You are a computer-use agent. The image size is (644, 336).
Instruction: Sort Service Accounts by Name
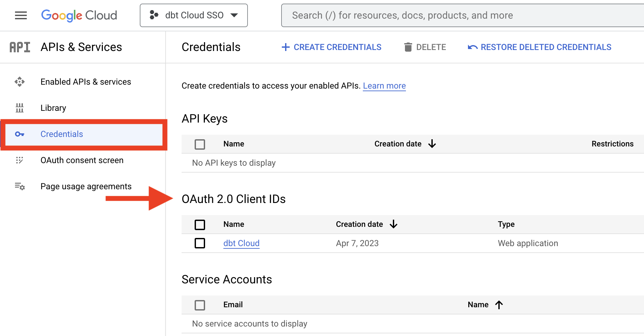[485, 304]
